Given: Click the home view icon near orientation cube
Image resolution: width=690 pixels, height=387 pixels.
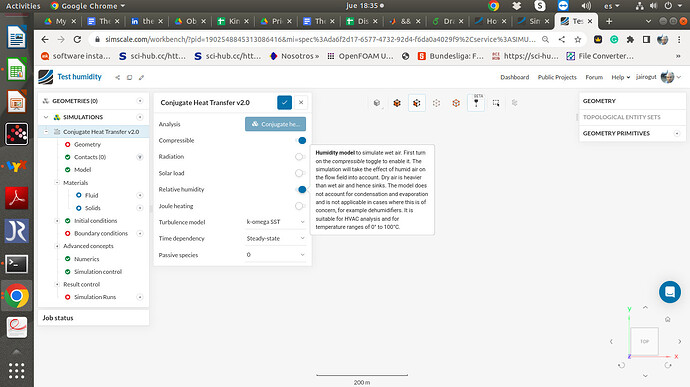Looking at the screenshot, I should (668, 319).
